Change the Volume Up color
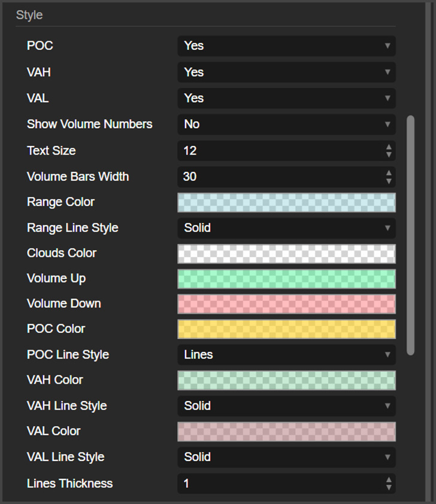Image resolution: width=436 pixels, height=504 pixels. tap(286, 278)
